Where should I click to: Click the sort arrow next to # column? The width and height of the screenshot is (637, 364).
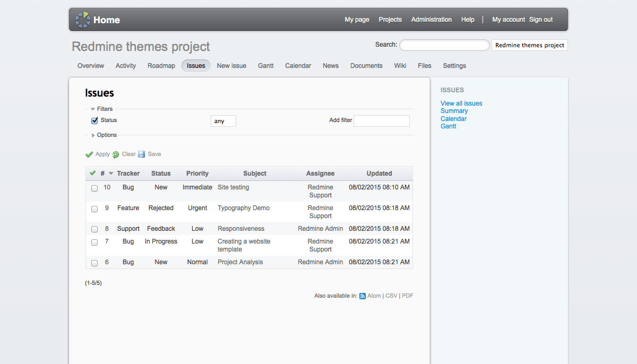pyautogui.click(x=111, y=174)
